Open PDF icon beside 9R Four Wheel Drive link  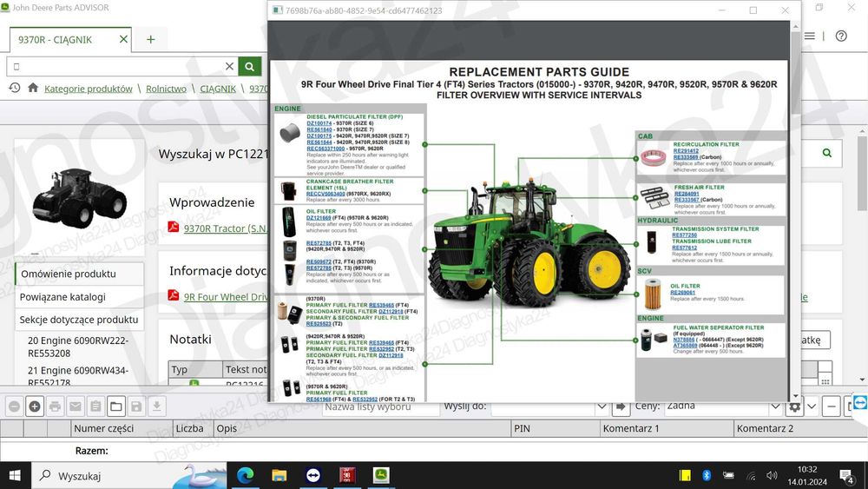pos(174,295)
